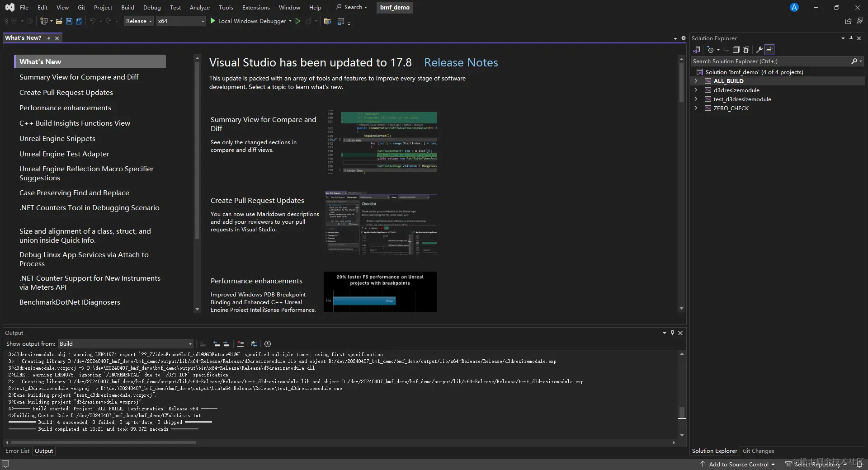Open Local Windows Debugger target dropdown arrow

point(290,21)
